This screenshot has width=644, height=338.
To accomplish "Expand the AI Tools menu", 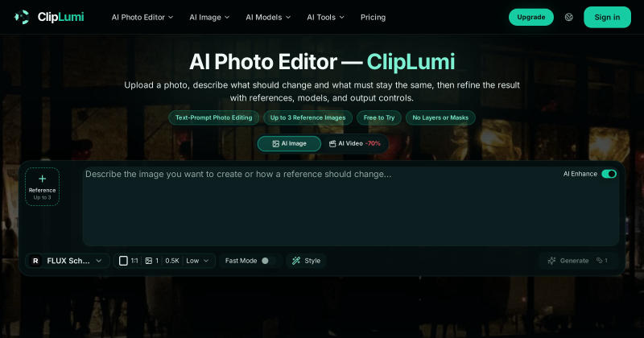I will [326, 17].
